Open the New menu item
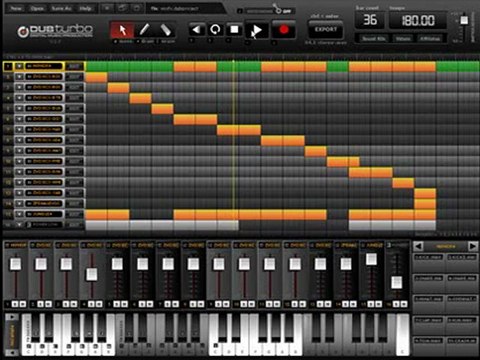 (x=16, y=8)
